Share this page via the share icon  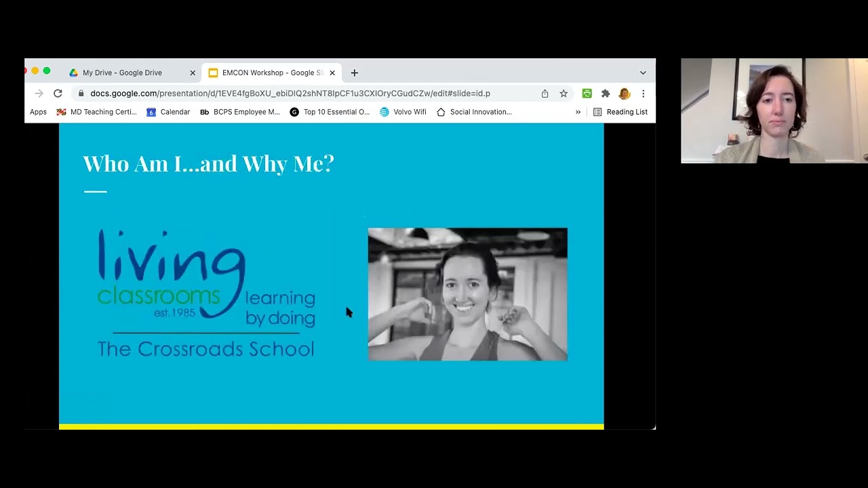coord(545,94)
